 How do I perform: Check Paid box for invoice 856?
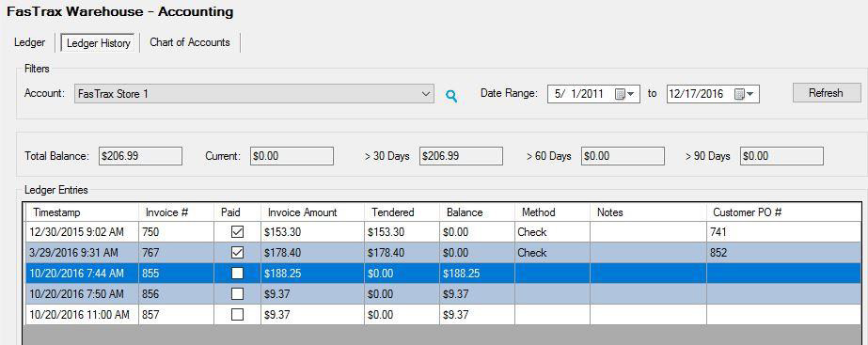[x=237, y=293]
